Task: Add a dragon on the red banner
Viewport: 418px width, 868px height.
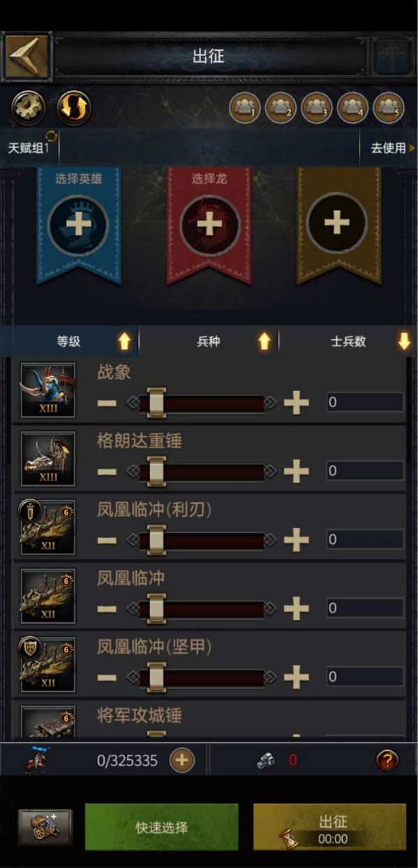Action: click(209, 223)
